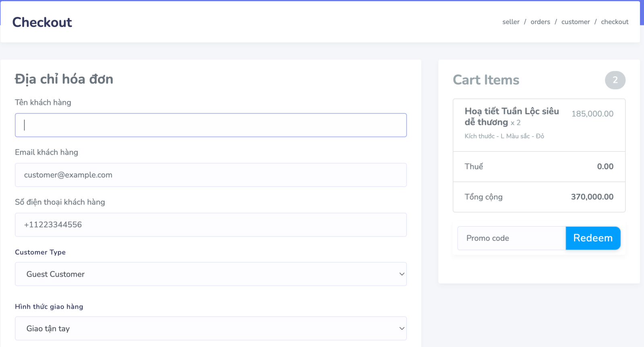644x347 pixels.
Task: Click the Email khách hàng label
Action: click(46, 152)
